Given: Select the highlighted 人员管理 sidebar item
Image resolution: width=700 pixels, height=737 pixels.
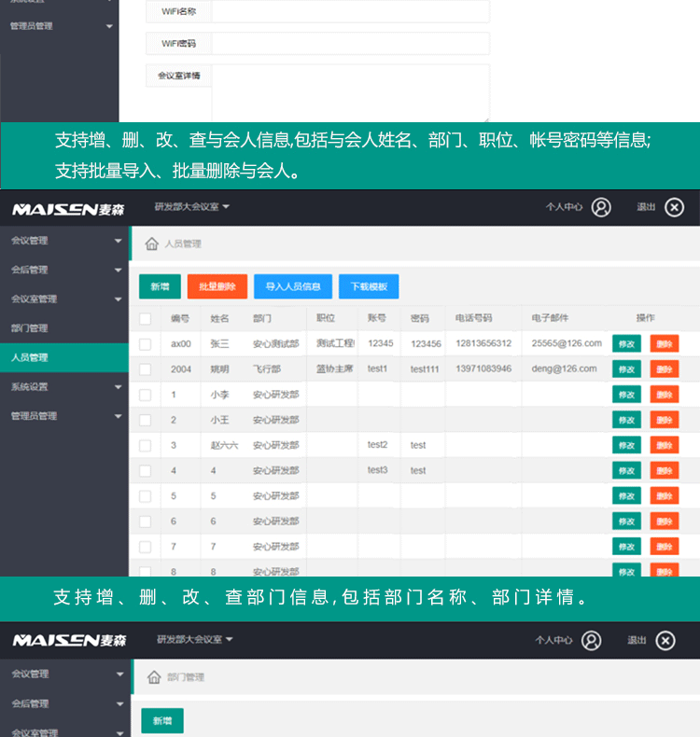Looking at the screenshot, I should tap(30, 357).
